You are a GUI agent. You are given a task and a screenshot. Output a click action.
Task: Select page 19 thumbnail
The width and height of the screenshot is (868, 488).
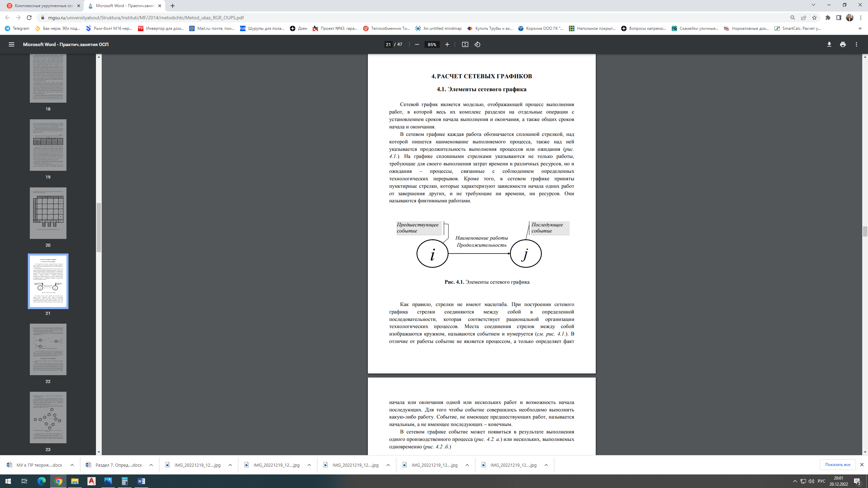coord(48,145)
